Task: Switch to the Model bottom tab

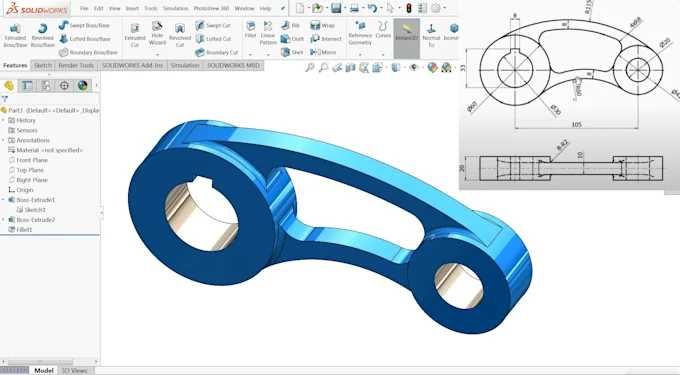Action: coord(43,371)
